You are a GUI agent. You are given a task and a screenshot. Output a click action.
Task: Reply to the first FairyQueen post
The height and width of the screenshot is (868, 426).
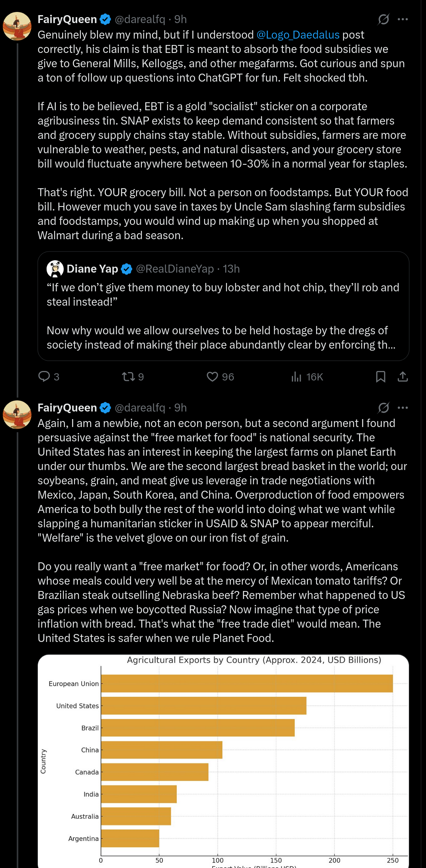point(44,376)
